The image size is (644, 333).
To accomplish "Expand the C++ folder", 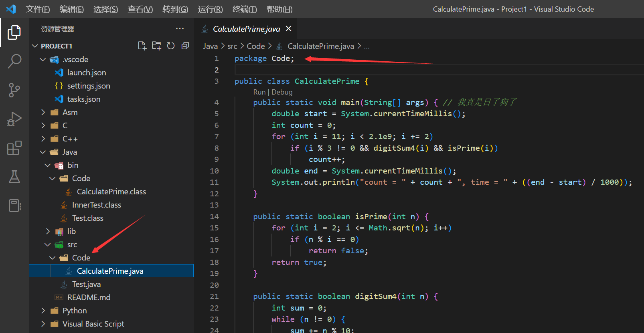I will [43, 139].
